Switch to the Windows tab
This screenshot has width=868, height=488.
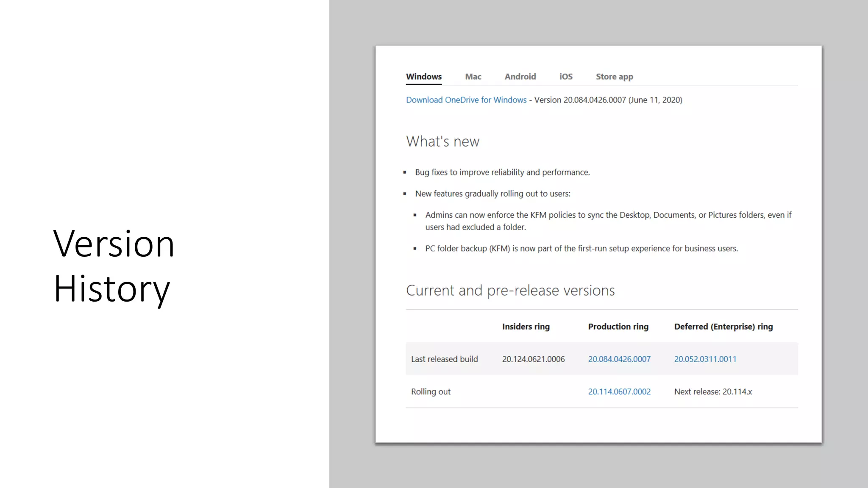(423, 77)
